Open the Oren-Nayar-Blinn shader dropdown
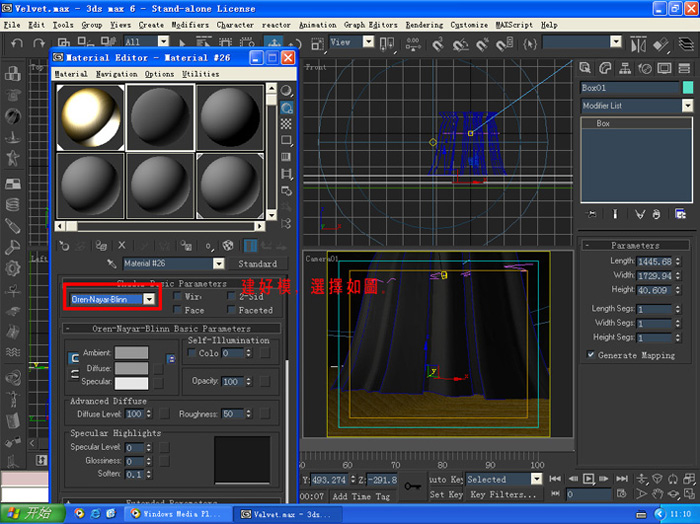 tap(149, 299)
